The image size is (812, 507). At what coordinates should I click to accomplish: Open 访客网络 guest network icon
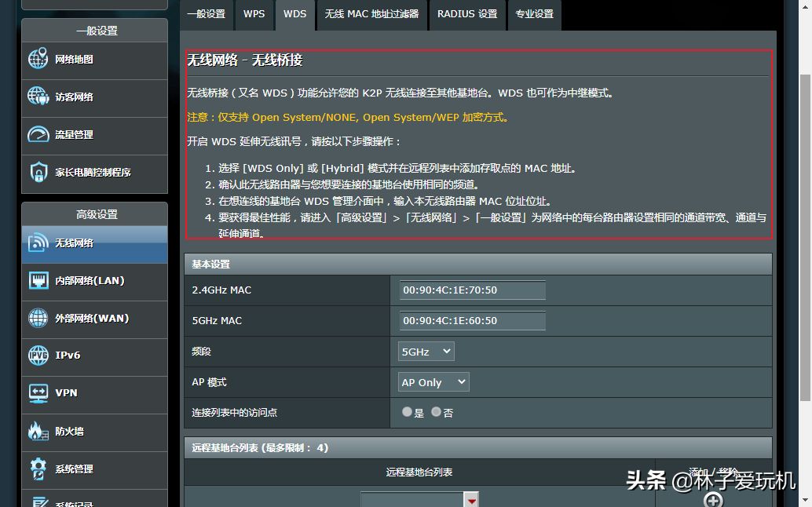pyautogui.click(x=38, y=97)
